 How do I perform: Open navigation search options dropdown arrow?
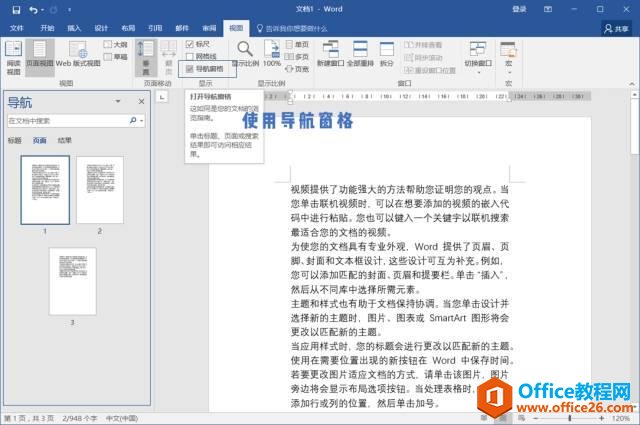click(x=141, y=120)
